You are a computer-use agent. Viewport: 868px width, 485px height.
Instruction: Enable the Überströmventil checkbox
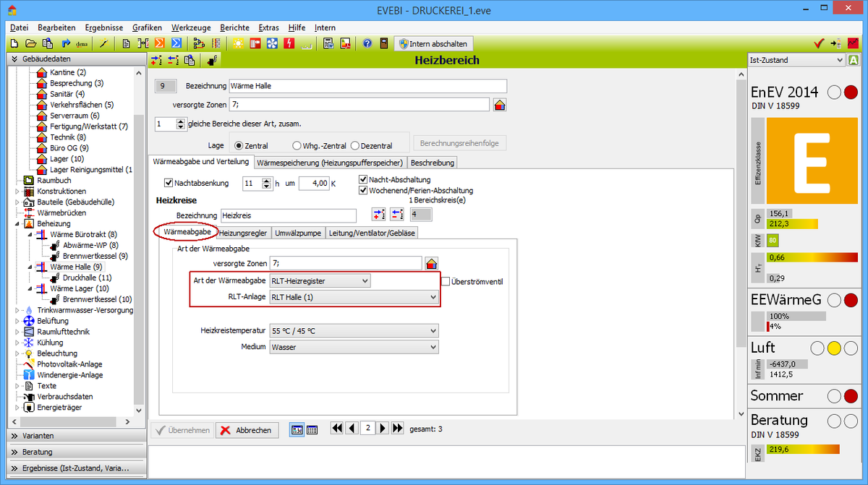[x=446, y=281]
